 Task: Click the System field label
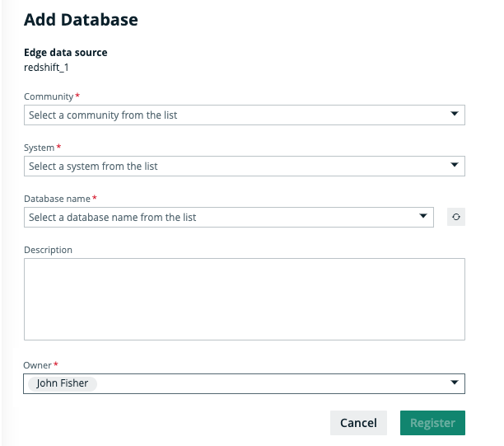click(x=39, y=148)
